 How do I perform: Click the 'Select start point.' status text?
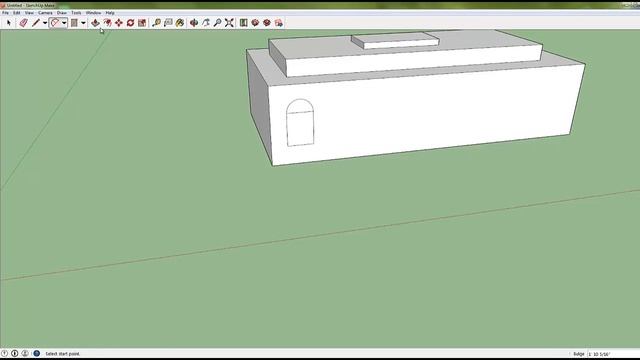[x=62, y=354]
